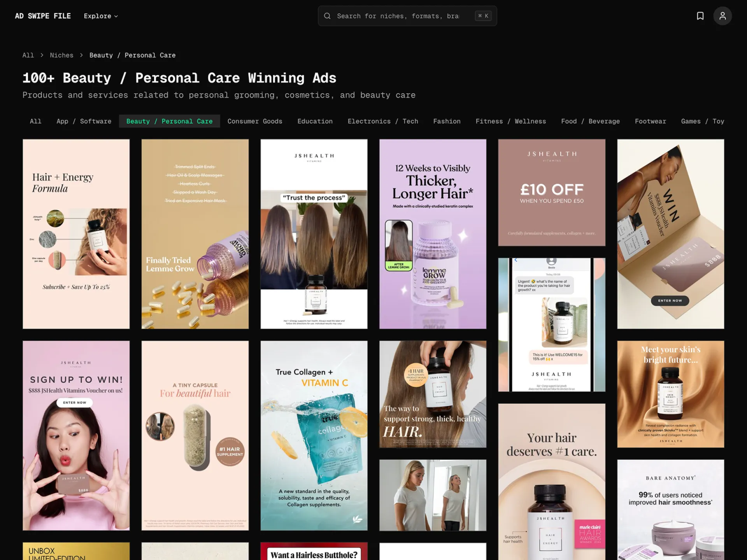This screenshot has width=747, height=560.
Task: Open the Hair + Energy Formula ad
Action: click(76, 234)
